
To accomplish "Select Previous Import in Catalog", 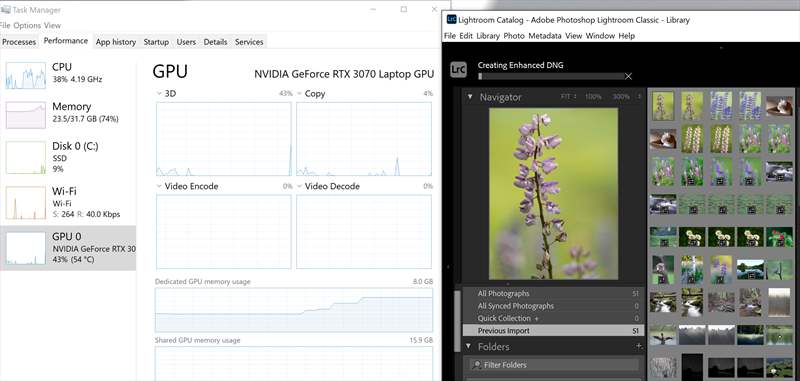I will [553, 331].
